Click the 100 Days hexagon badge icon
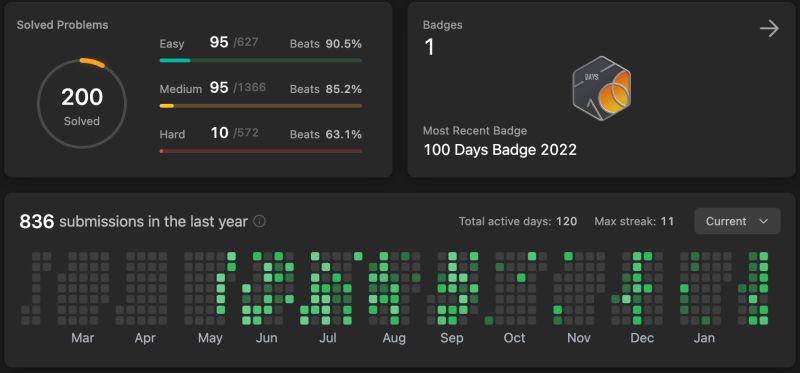The height and width of the screenshot is (373, 800). tap(602, 88)
